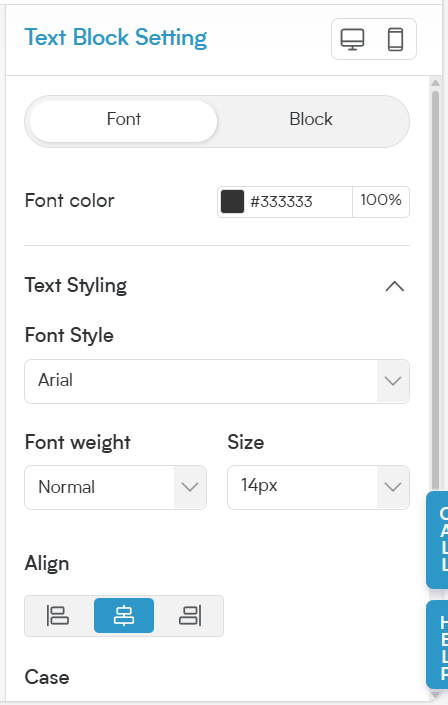
Task: Select right align icon
Action: point(190,616)
